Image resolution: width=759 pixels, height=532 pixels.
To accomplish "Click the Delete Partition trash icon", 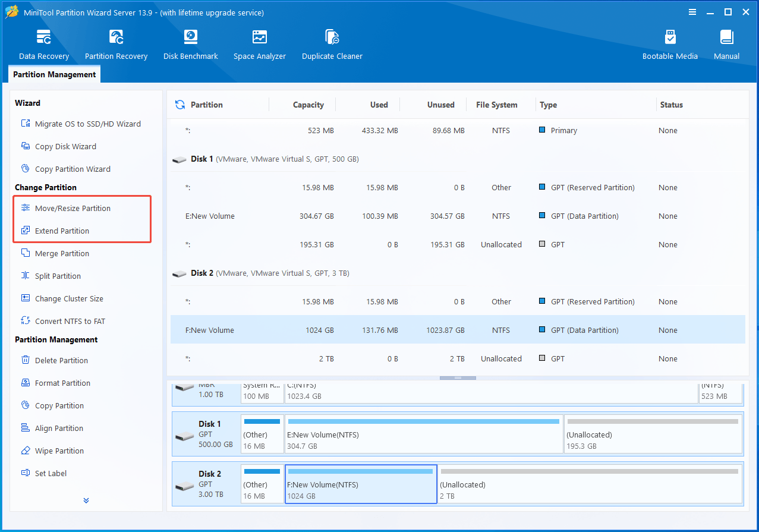I will pyautogui.click(x=26, y=360).
